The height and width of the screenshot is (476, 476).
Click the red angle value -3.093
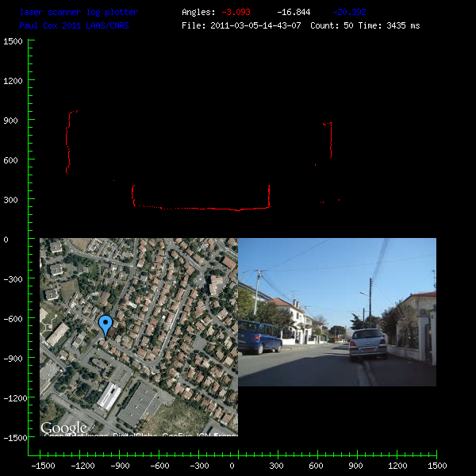tap(236, 12)
